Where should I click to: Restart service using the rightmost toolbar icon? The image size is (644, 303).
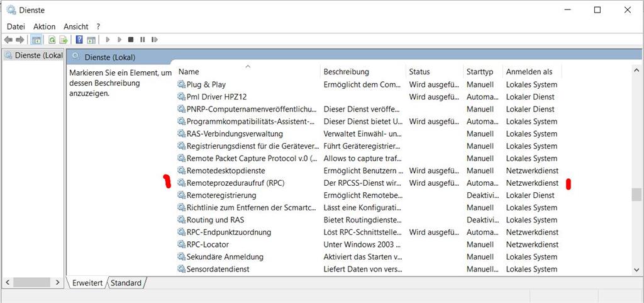coord(155,40)
